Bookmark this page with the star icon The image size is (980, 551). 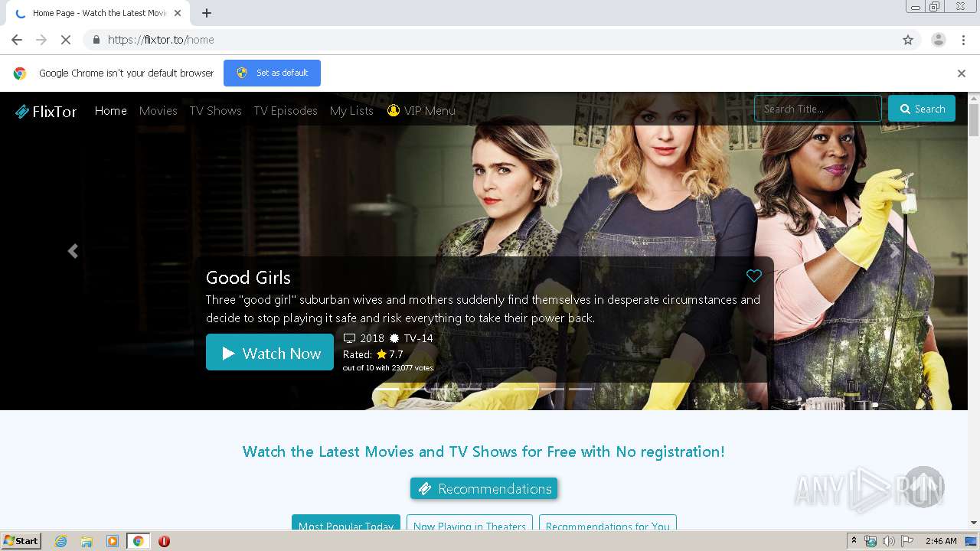click(x=908, y=40)
